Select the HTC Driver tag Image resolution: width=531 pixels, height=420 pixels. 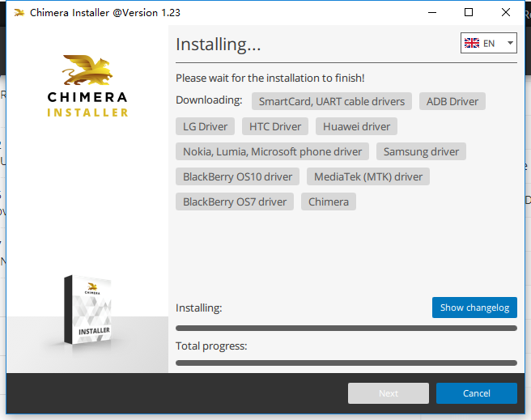click(x=275, y=126)
